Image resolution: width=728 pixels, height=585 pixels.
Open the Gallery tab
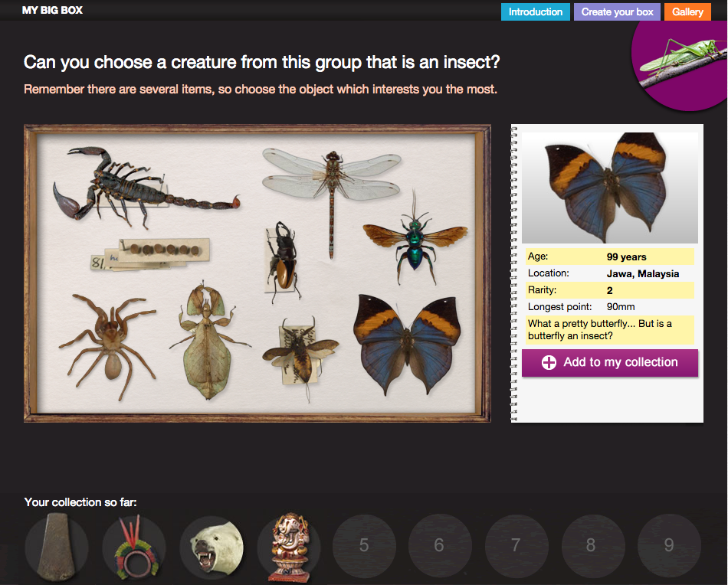(687, 11)
